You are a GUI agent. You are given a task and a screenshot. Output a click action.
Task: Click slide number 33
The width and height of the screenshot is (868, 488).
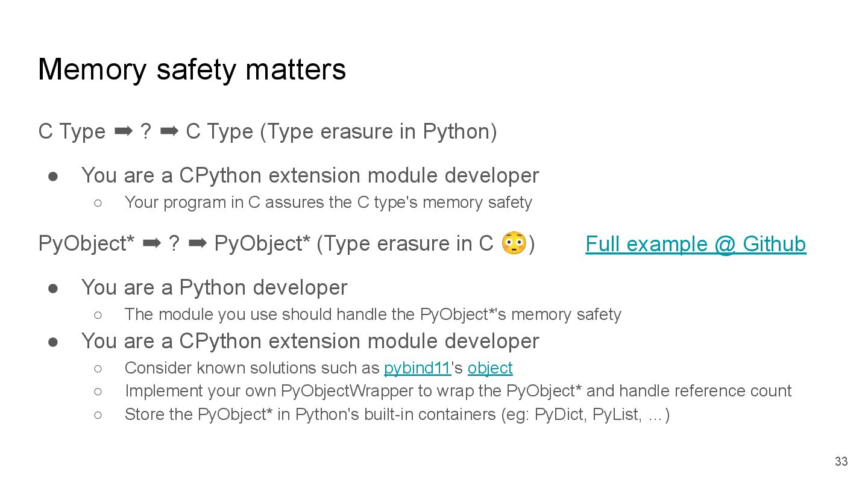click(x=841, y=461)
